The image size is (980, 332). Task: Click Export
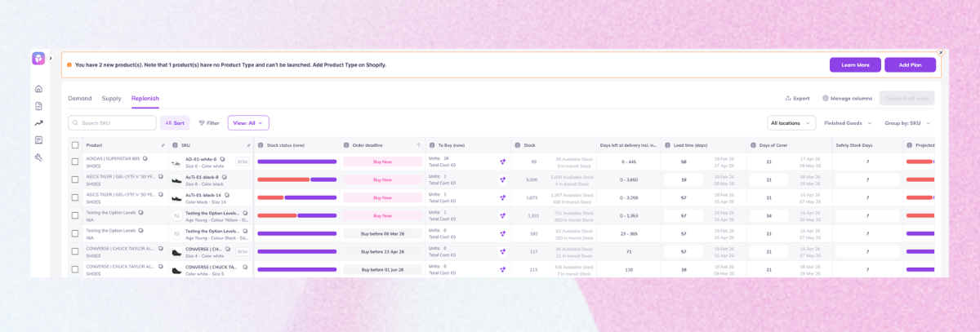tap(798, 99)
